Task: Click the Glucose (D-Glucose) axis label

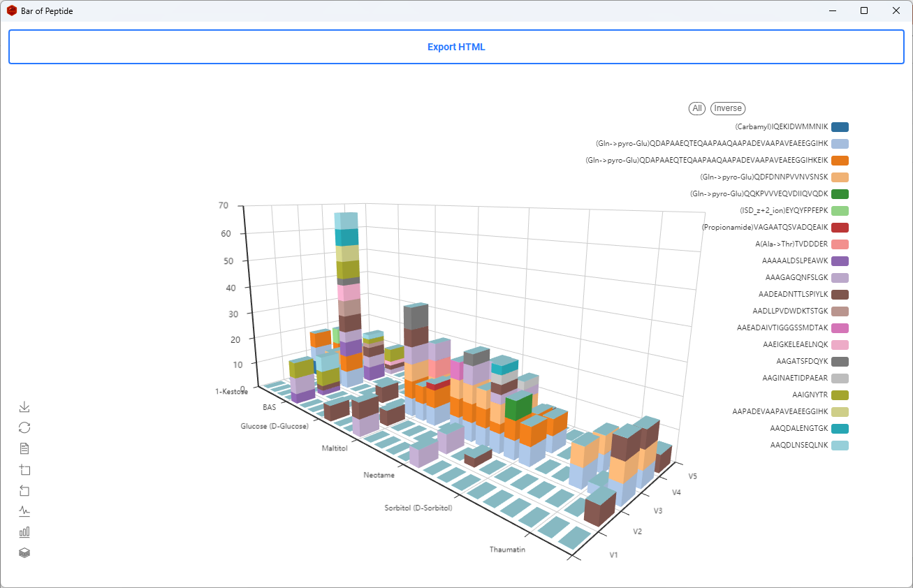Action: 275,426
